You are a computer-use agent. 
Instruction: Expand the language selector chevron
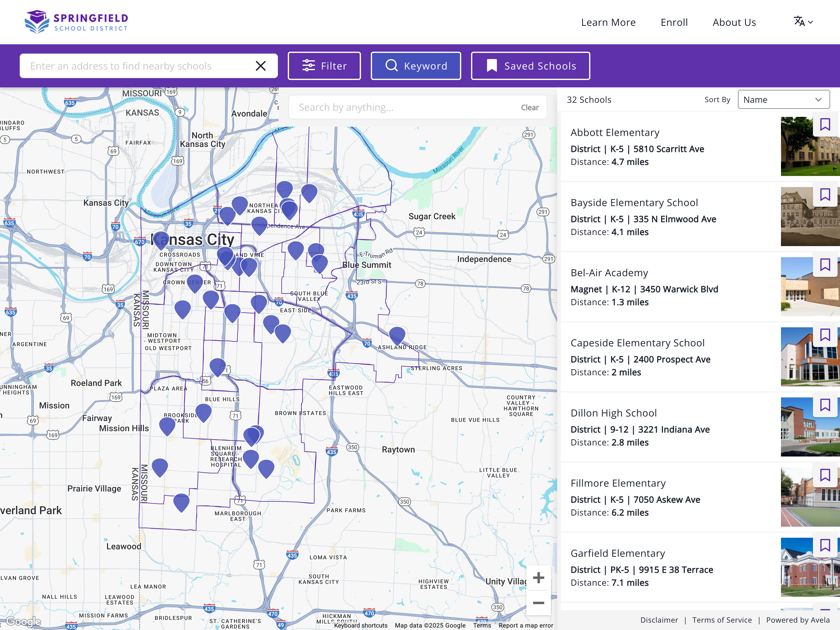(811, 22)
